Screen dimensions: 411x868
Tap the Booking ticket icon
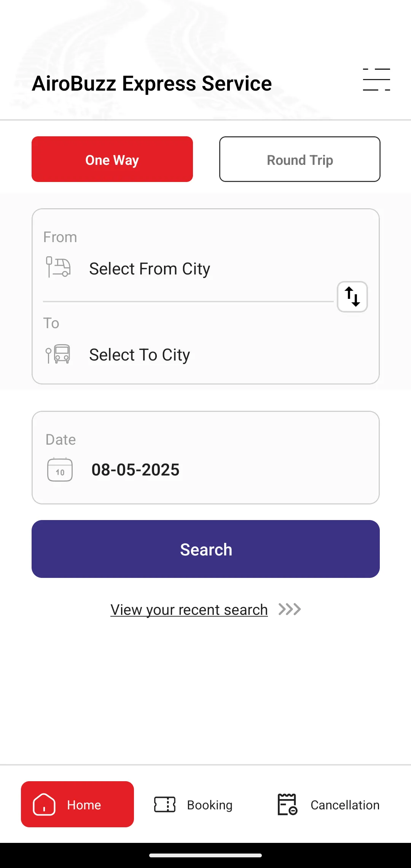165,804
